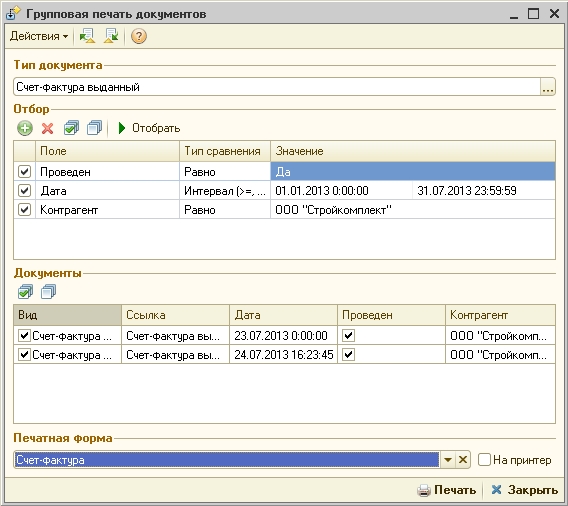
Task: Open document type selection ellipsis button
Action: coord(547,87)
